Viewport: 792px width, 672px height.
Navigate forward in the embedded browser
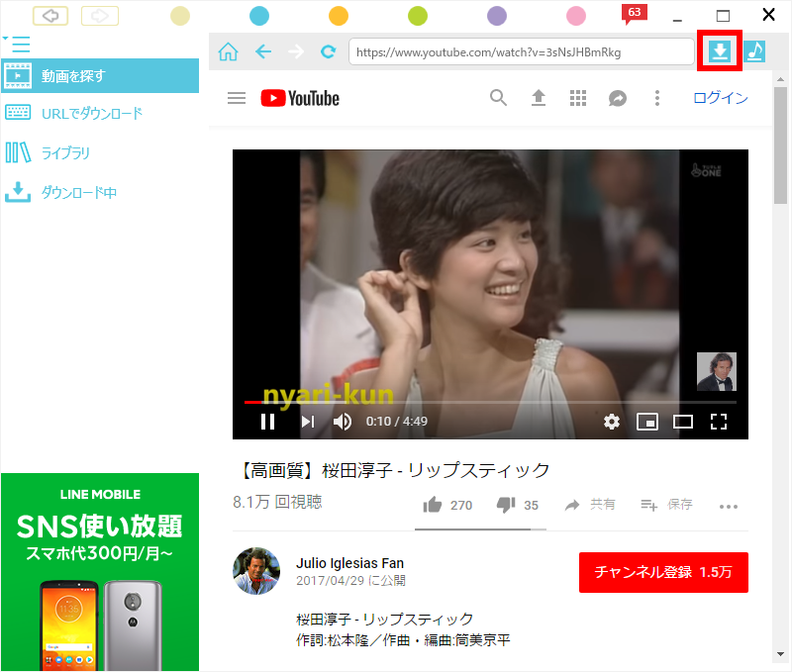pyautogui.click(x=296, y=51)
